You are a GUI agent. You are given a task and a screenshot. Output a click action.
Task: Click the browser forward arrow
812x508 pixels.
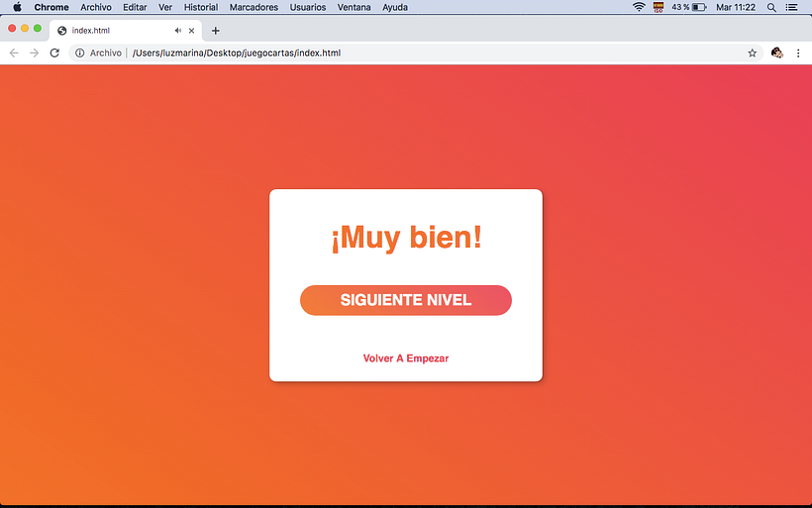tap(34, 52)
